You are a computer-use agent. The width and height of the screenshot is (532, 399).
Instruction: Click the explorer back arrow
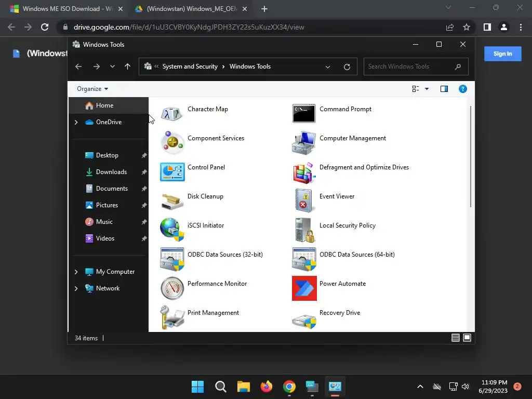pyautogui.click(x=78, y=66)
